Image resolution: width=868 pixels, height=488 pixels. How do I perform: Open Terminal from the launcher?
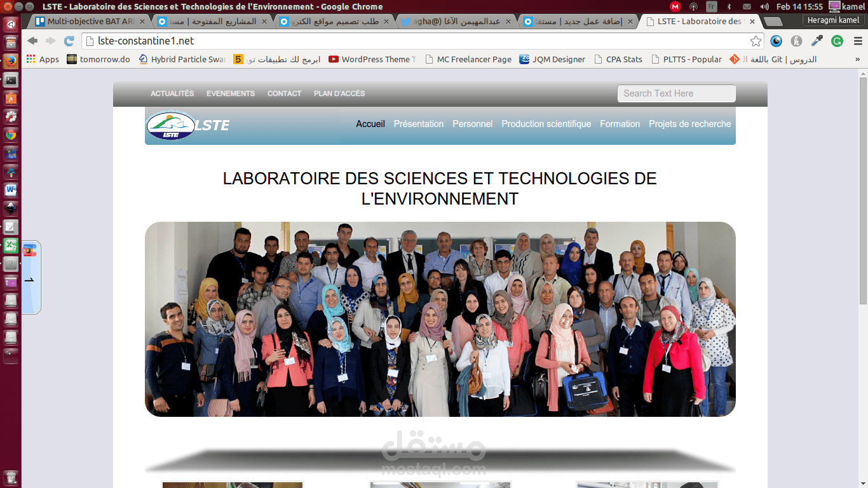(11, 80)
